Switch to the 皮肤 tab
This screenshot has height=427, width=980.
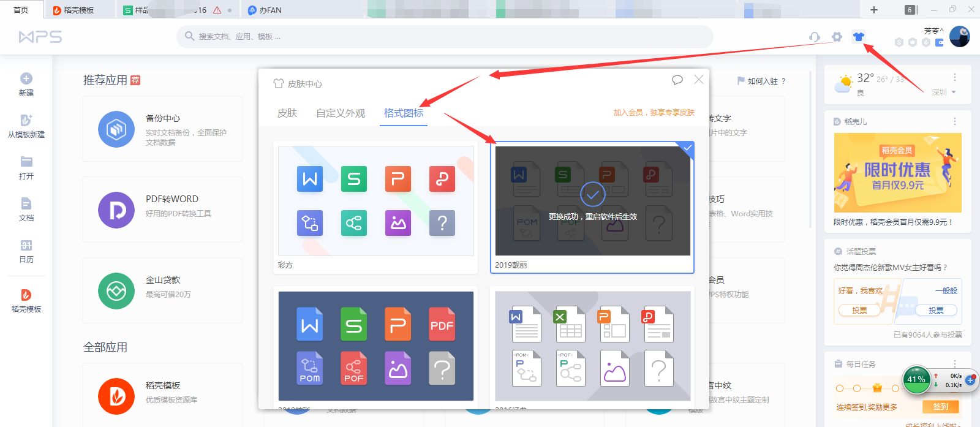[287, 113]
